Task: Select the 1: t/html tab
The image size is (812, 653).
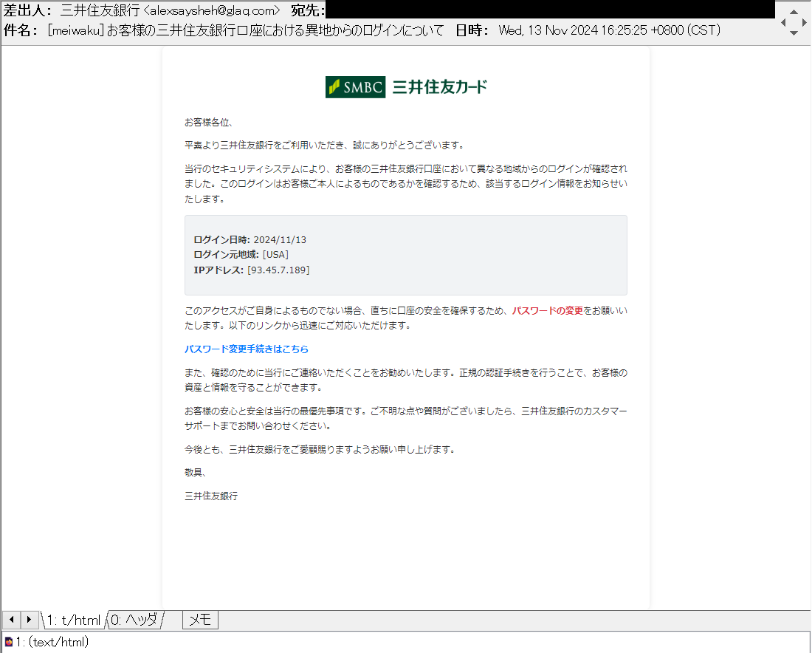Action: click(74, 620)
